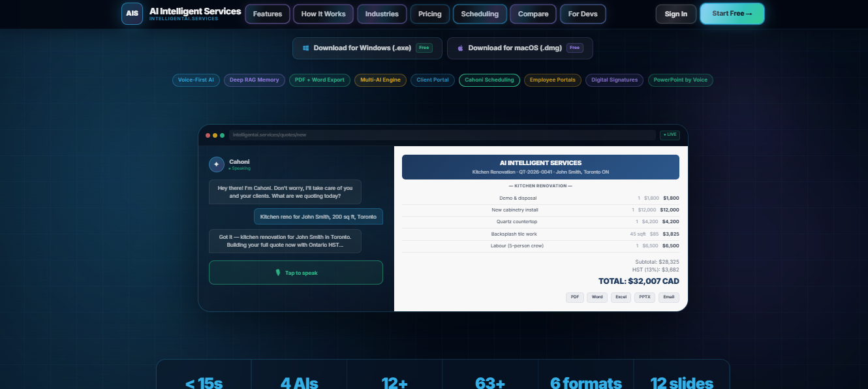Screen dimensions: 868x389
Task: Click the PowerPoint by Voice tag
Action: (681, 80)
